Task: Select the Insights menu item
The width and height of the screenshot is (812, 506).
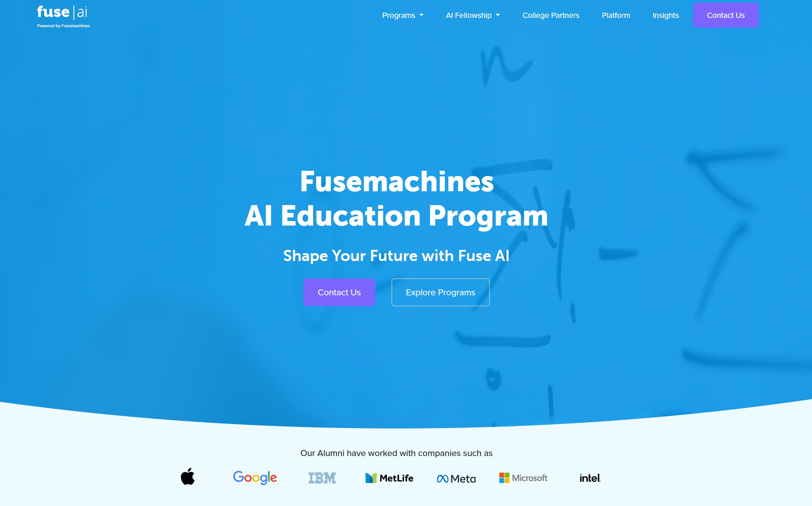Action: pyautogui.click(x=665, y=16)
